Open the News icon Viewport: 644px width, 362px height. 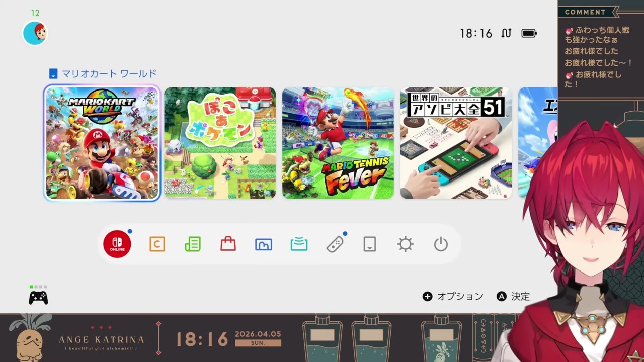[x=193, y=244]
